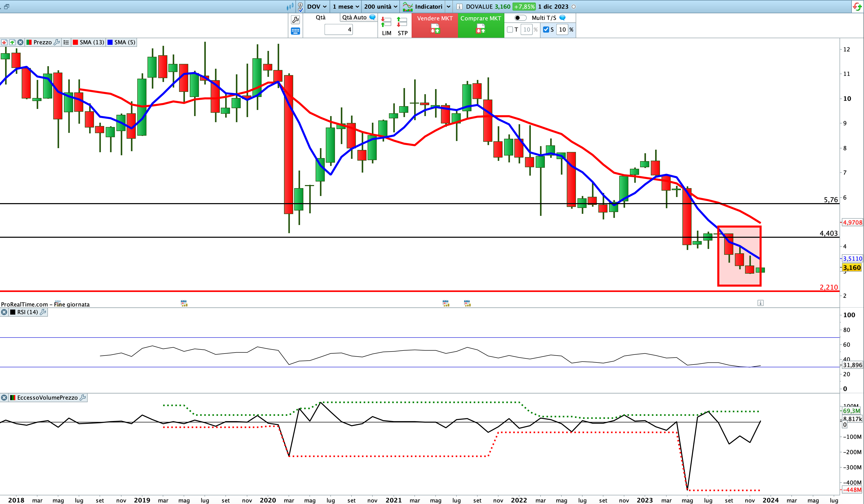This screenshot has height=504, width=864.
Task: Click the 2,210 red line label
Action: (829, 287)
